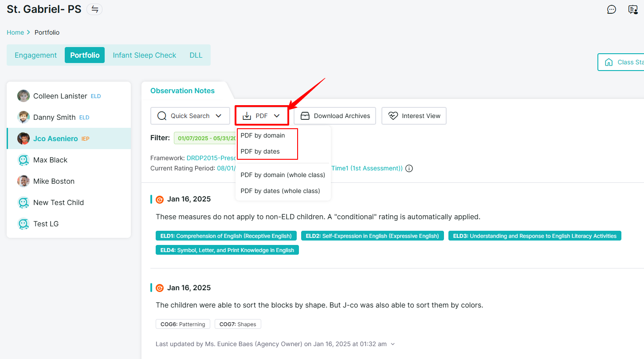Viewport: 644px width, 359px height.
Task: Switch to the Engagement tab
Action: [x=36, y=55]
